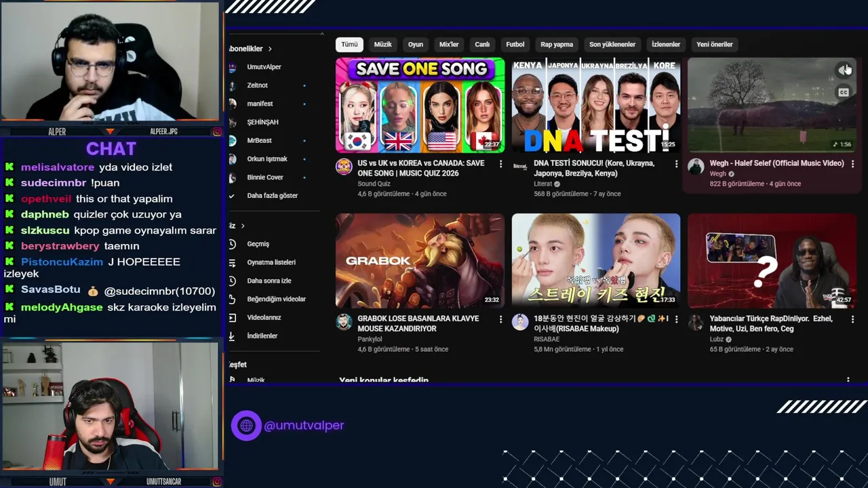
Task: Open the red question-mark reaction thumbnail
Action: [772, 261]
